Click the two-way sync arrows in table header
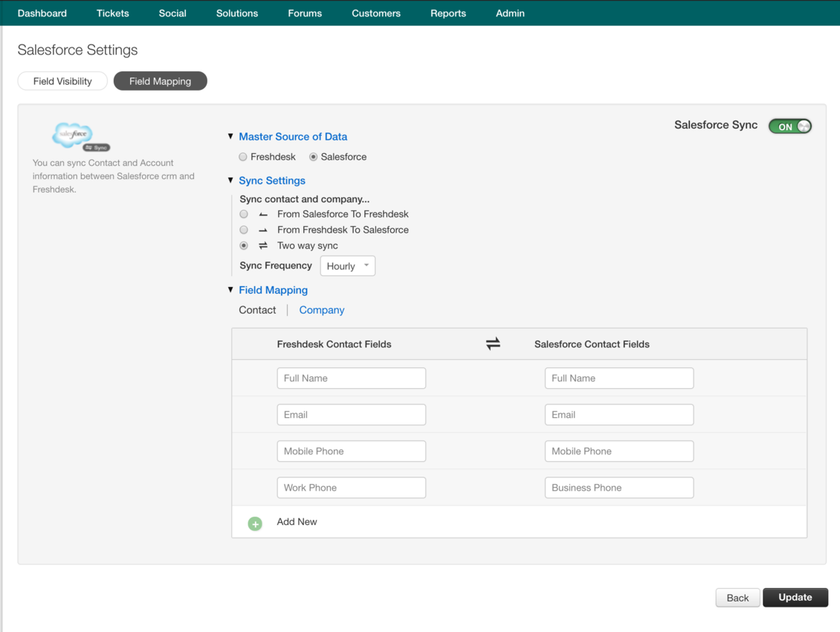Viewport: 840px width, 632px height. click(x=493, y=344)
